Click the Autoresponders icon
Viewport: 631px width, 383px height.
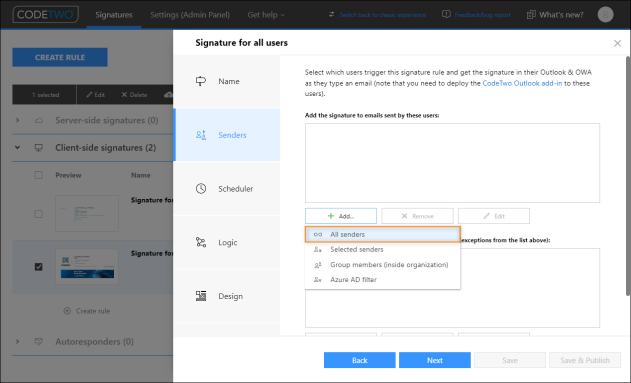coord(39,342)
